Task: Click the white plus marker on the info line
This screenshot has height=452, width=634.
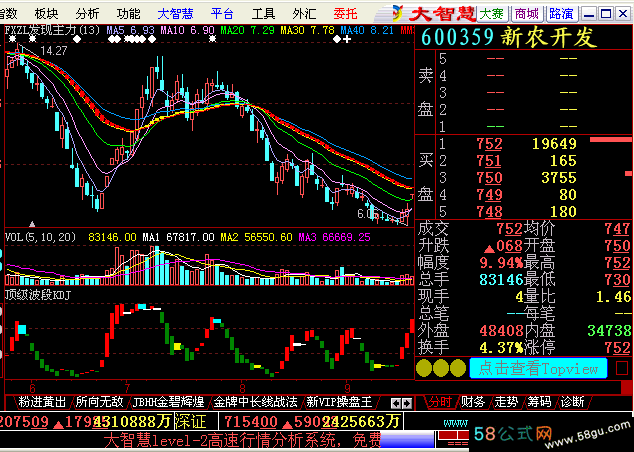Action: [347, 39]
